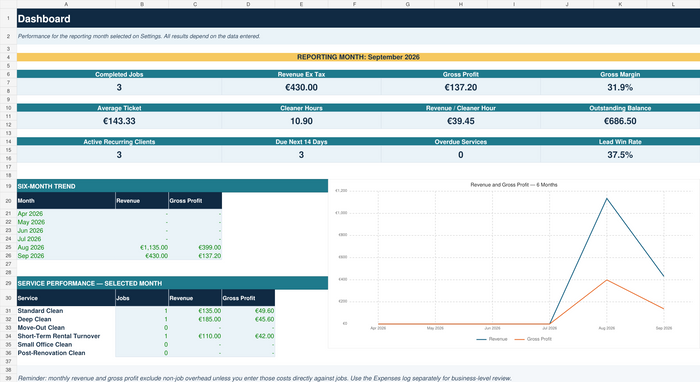Click the Apr 2026 month cell
Image resolution: width=700 pixels, height=382 pixels.
point(66,213)
